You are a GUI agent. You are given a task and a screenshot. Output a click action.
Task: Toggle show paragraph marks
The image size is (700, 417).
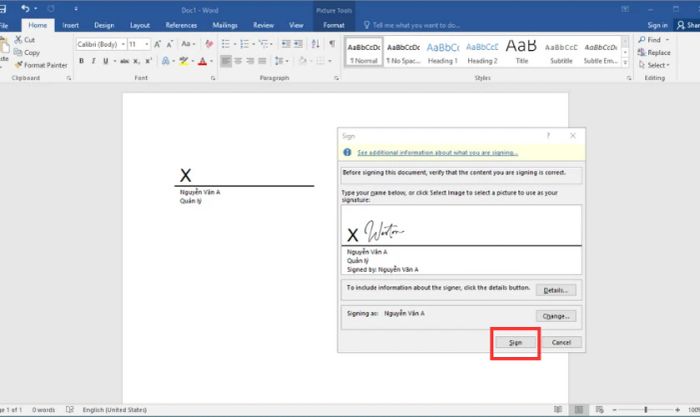click(332, 44)
